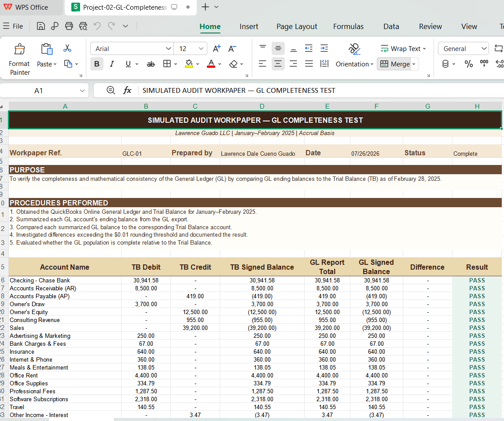Select column D header
This screenshot has height=421, width=504.
pyautogui.click(x=262, y=106)
